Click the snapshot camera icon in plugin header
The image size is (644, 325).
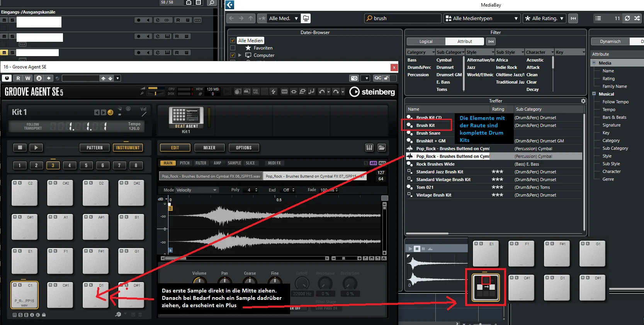(354, 78)
